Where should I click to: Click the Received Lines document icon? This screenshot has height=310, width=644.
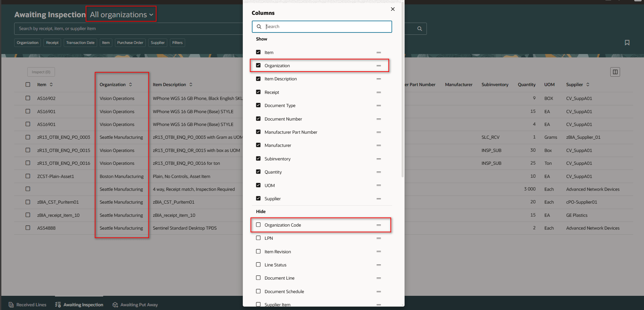10,305
